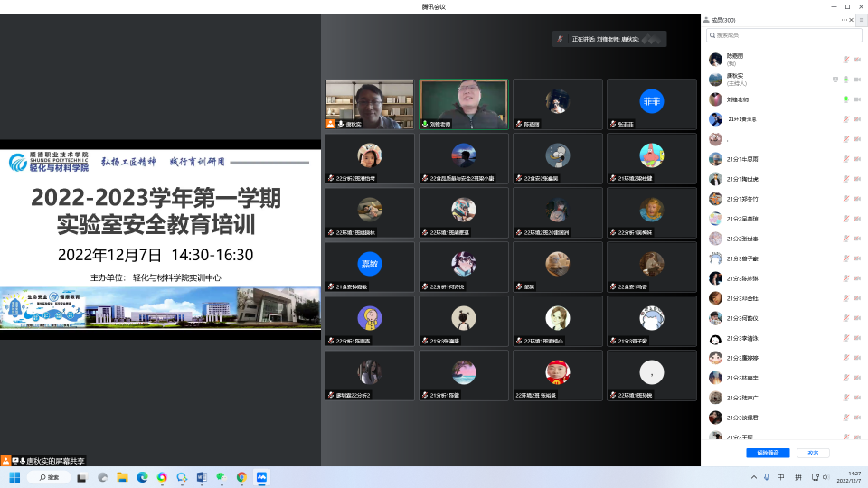
Task: Toggle the muted mic icon for 21分1牛思雨
Action: [846, 159]
